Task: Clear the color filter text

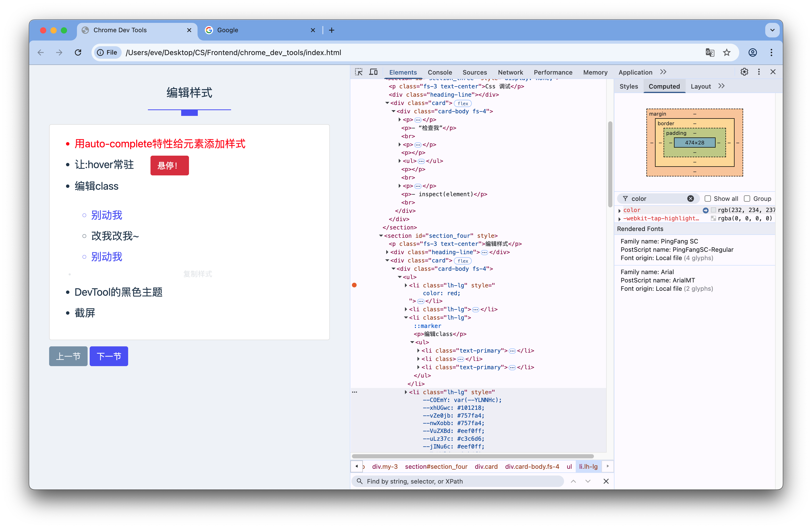Action: coord(690,199)
